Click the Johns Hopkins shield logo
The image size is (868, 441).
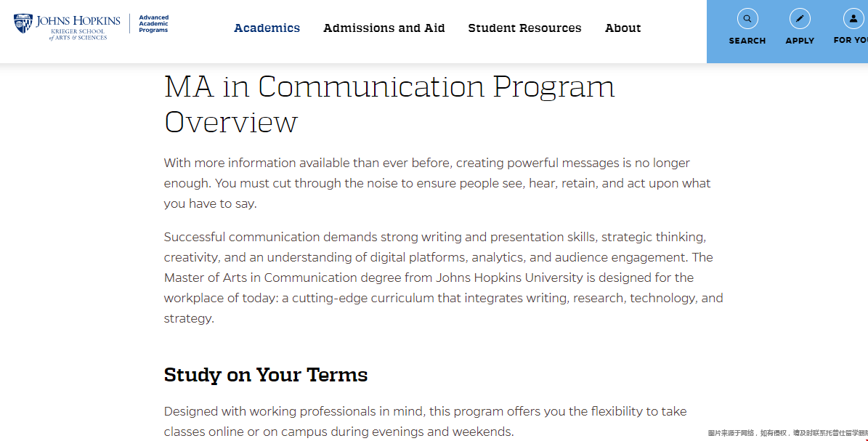pyautogui.click(x=23, y=24)
